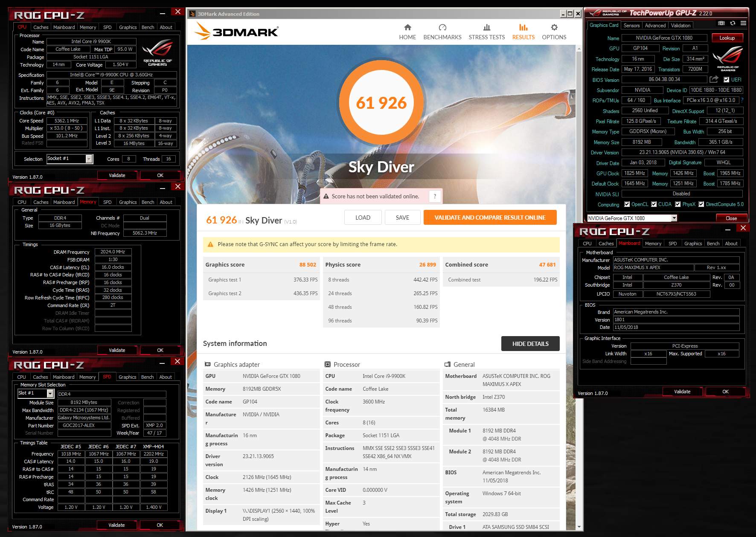Open the GPU-Z hamburger menu
Image resolution: width=756 pixels, height=537 pixels.
click(743, 23)
